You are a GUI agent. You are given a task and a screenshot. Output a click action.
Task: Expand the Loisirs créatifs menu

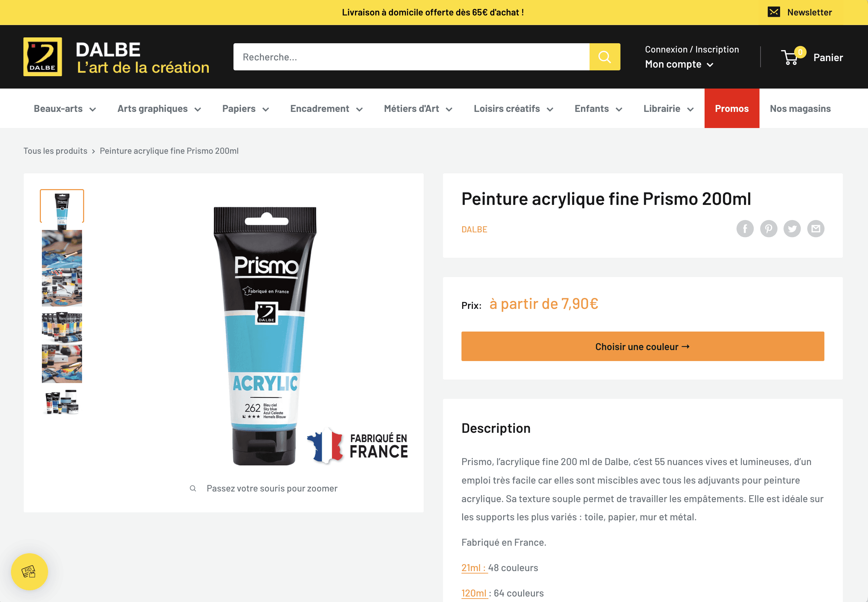coord(513,109)
